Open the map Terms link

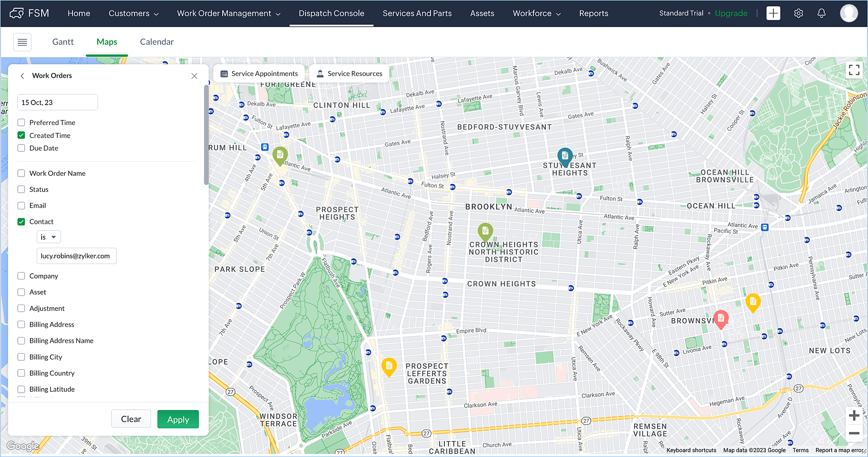[800, 450]
